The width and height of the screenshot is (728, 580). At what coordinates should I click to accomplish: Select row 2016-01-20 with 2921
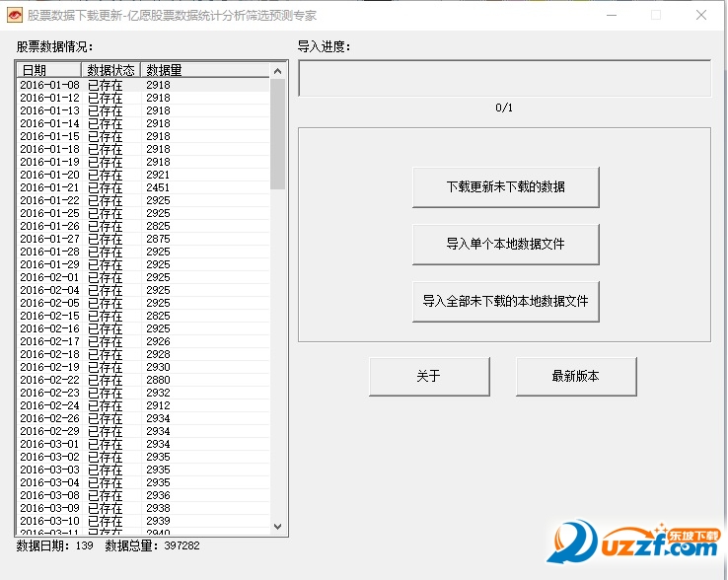pos(143,175)
